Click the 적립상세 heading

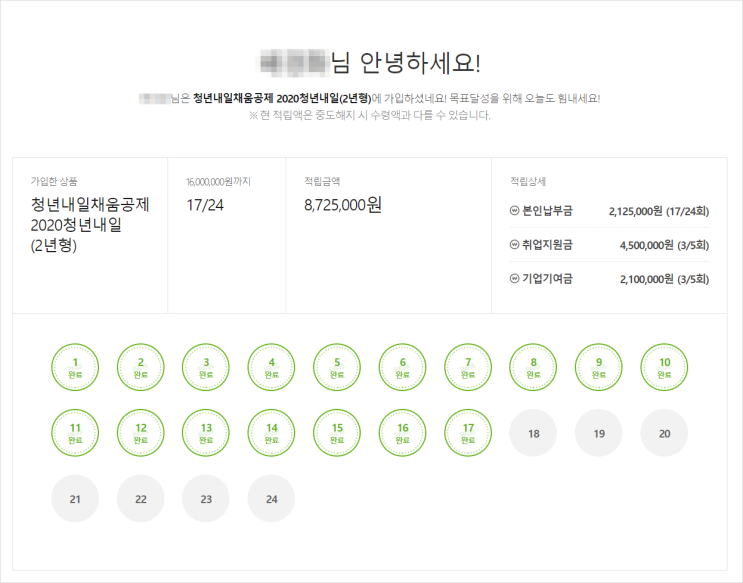point(528,181)
